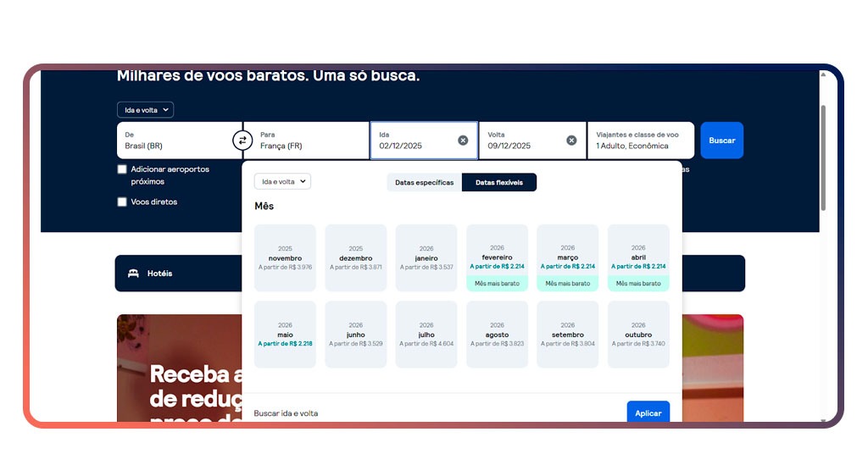
Task: Click the Para field showing França (FR)
Action: [x=306, y=141]
